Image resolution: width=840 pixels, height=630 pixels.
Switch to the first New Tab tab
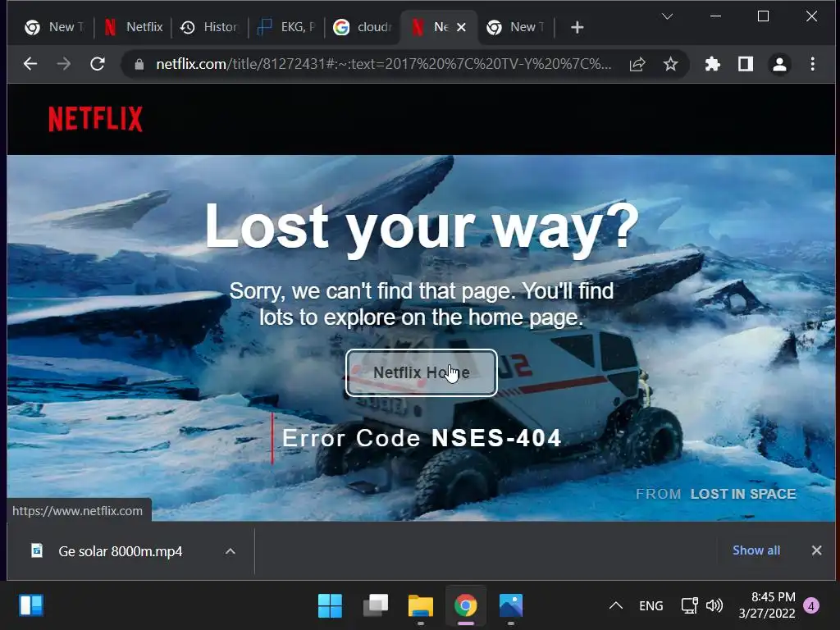tap(55, 27)
